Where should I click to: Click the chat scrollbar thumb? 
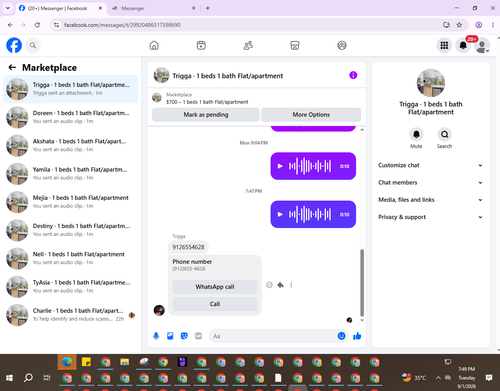click(x=362, y=283)
